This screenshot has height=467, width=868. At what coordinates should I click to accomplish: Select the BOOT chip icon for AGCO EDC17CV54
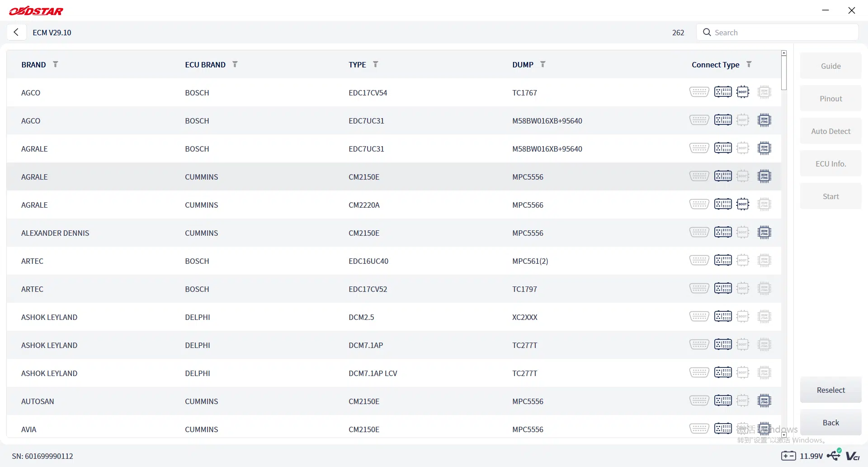pyautogui.click(x=743, y=92)
